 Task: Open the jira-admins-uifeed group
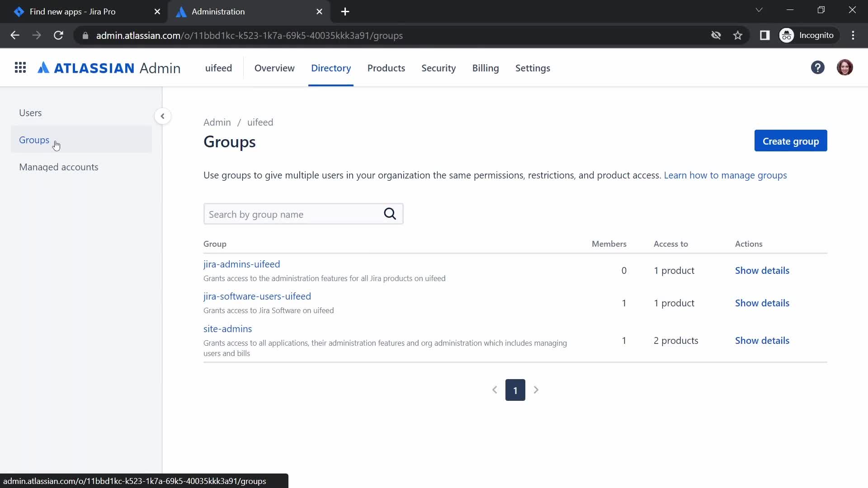241,264
